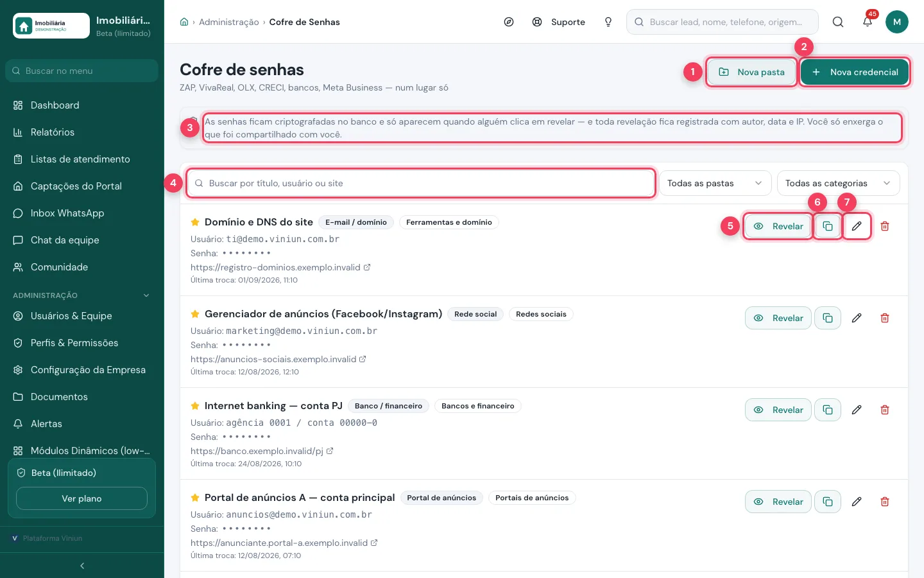Delete the Gerenciador de anúncios credential
Screen dimensions: 924x578
[885, 318]
